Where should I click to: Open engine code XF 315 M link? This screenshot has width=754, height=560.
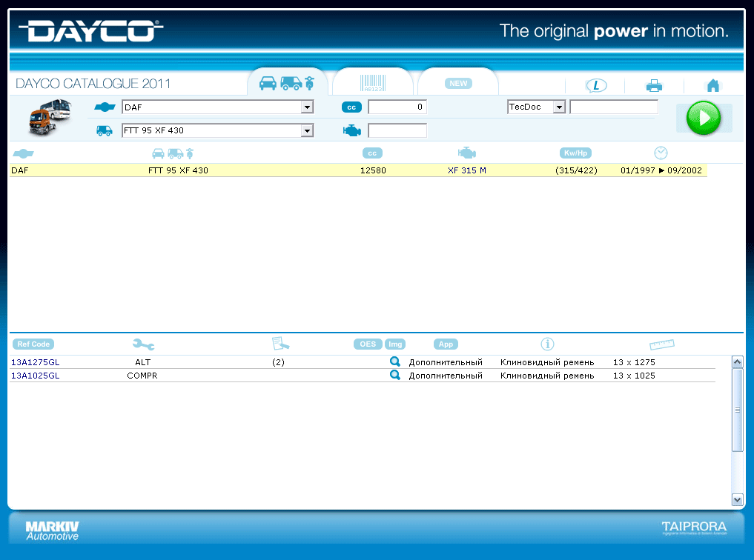[x=467, y=170]
